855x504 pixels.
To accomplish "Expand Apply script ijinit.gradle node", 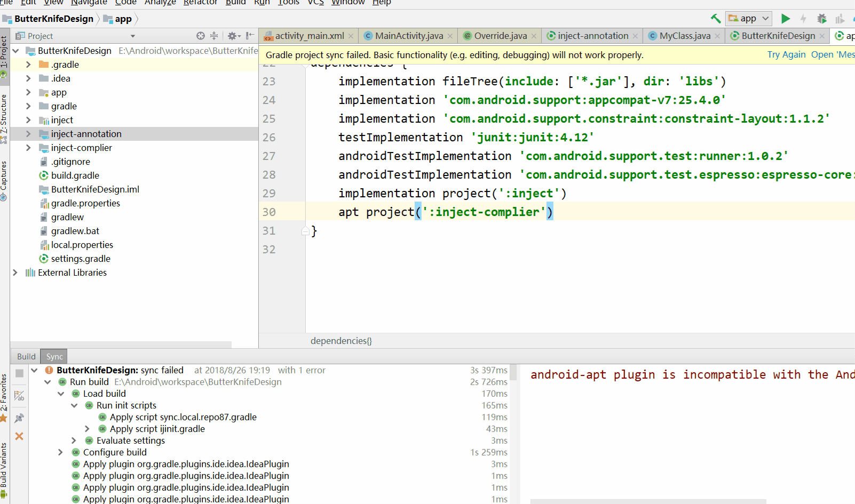I will [88, 429].
